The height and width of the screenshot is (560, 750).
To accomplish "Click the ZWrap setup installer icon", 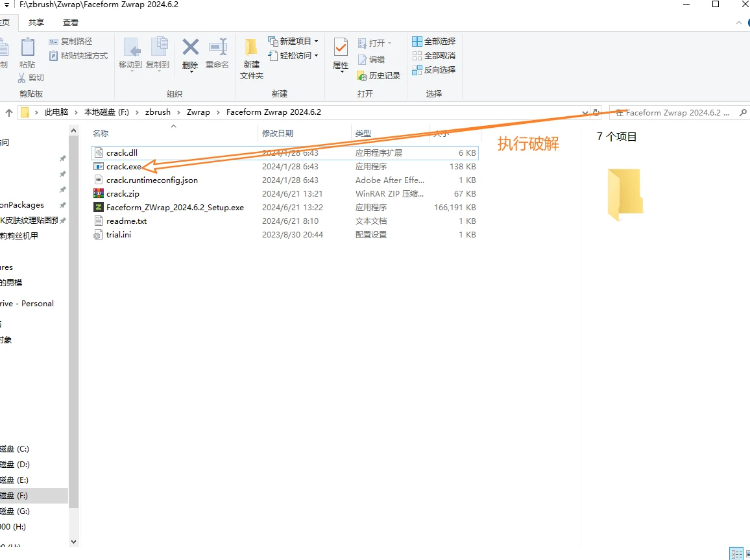I will (99, 207).
